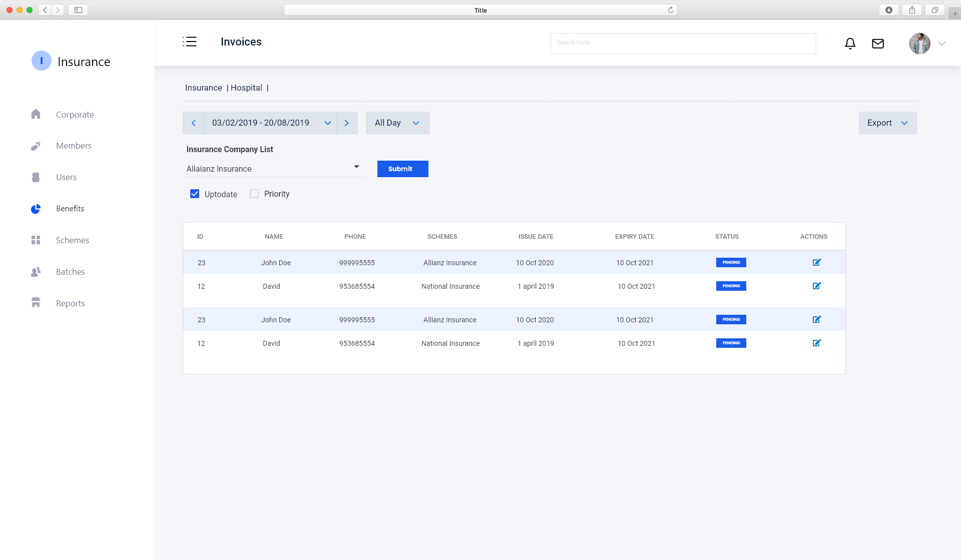Open the All Day dropdown
This screenshot has height=560, width=961.
point(398,123)
